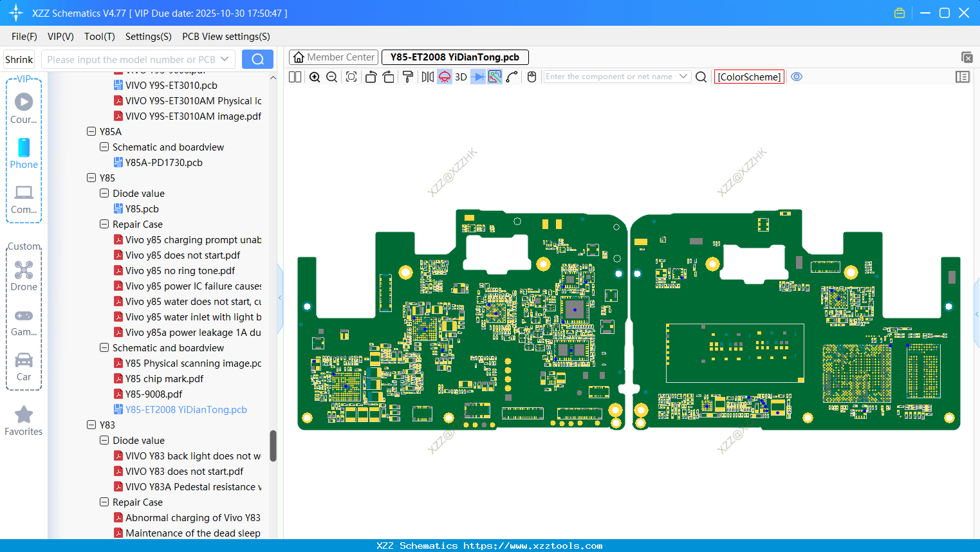Rotate the board counterclockwise
The height and width of the screenshot is (552, 980).
click(371, 77)
